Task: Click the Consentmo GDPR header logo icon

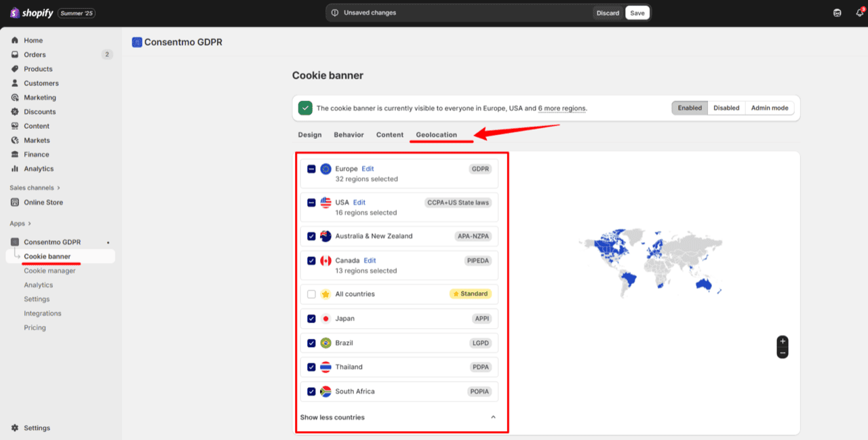Action: tap(137, 42)
